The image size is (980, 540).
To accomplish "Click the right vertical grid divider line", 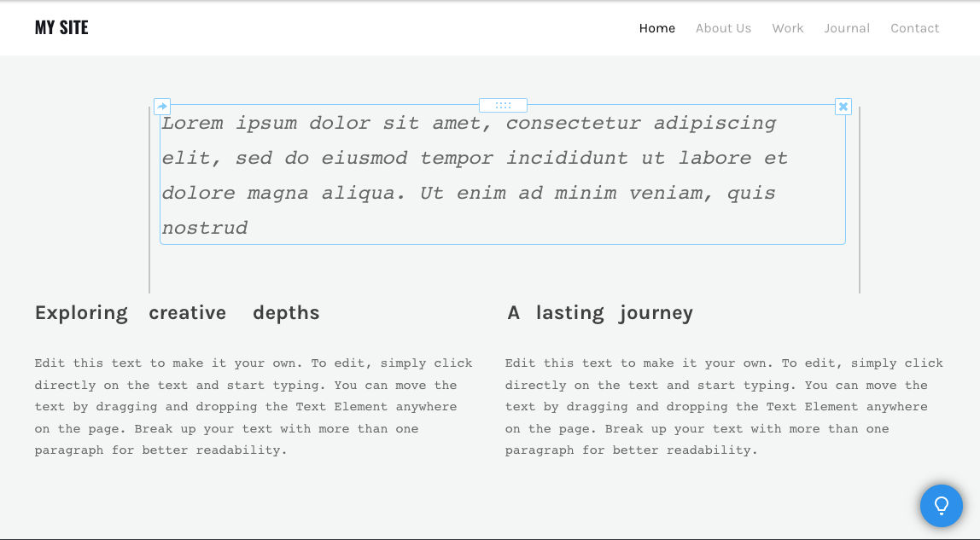I will click(x=859, y=273).
